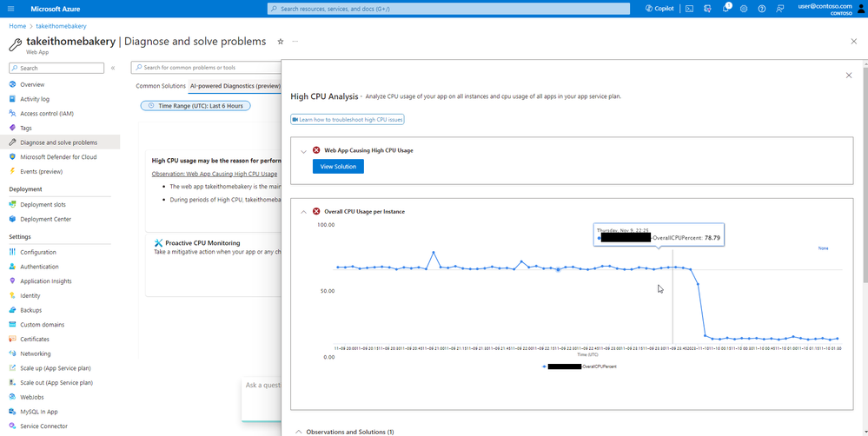Open Deployment Center
Viewport: 868px width, 436px height.
tap(45, 219)
